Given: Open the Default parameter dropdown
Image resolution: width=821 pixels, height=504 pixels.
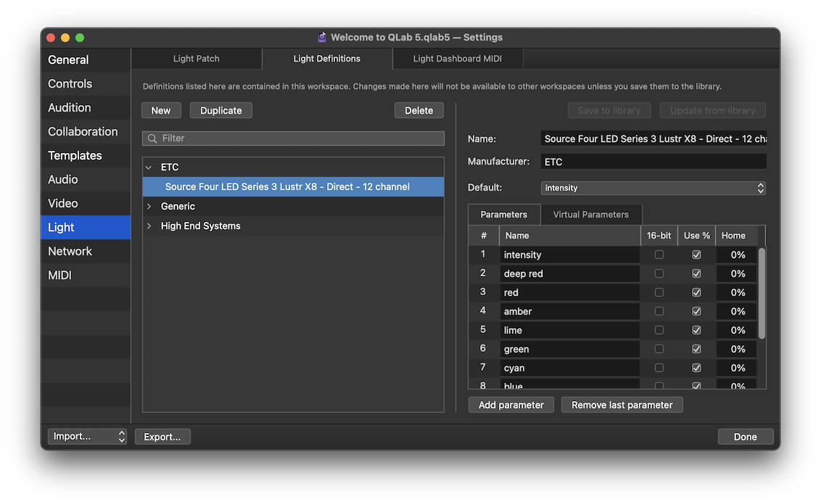Looking at the screenshot, I should (653, 188).
